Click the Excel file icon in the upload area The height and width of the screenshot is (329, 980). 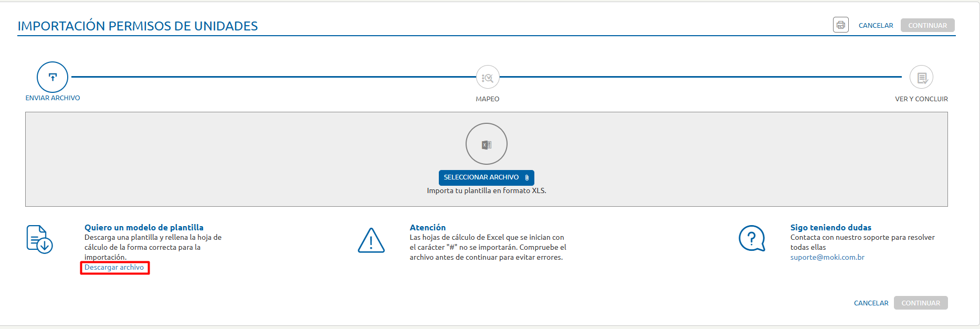(x=487, y=144)
